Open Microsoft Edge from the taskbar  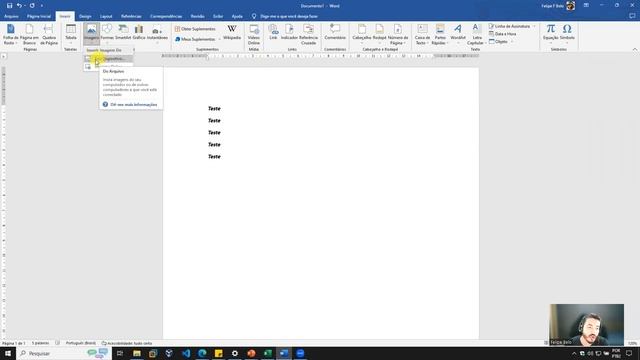[202, 353]
